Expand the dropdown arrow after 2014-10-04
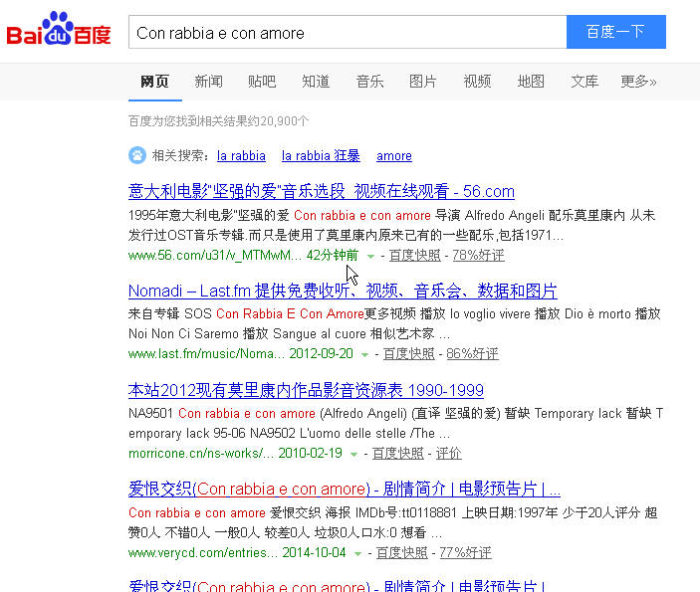The width and height of the screenshot is (700, 592). tap(357, 553)
